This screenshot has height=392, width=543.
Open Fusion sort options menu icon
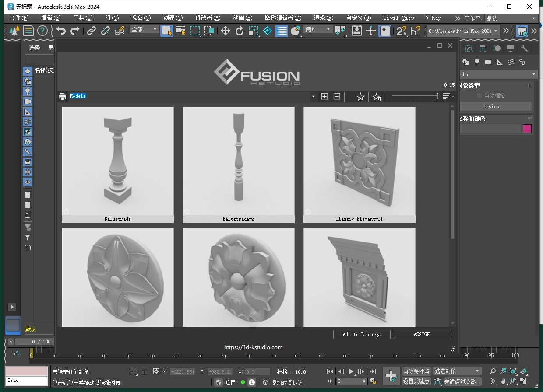(448, 96)
